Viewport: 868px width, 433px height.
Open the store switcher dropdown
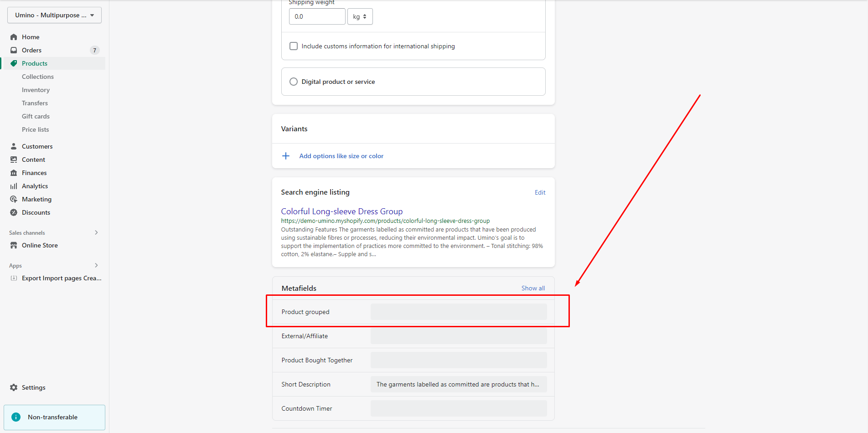[x=54, y=15]
